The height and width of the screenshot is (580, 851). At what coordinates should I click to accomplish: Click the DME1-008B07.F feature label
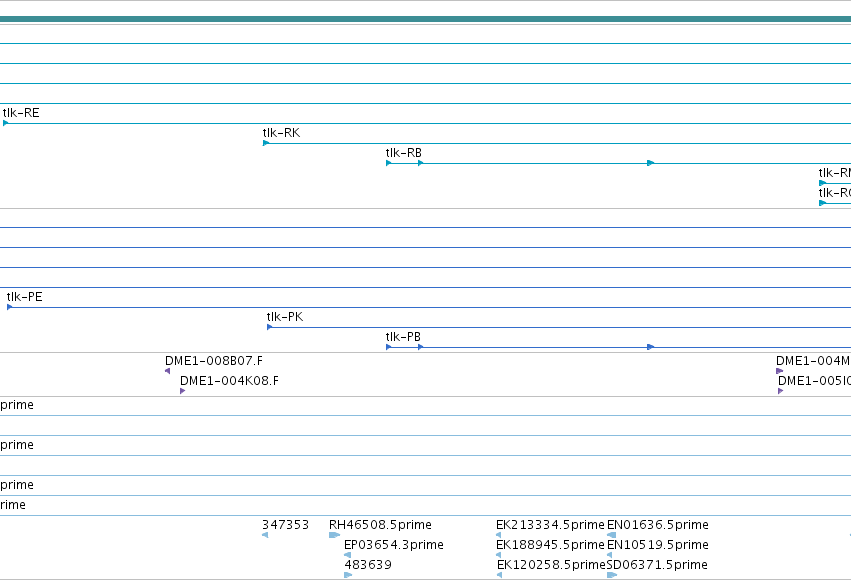[214, 361]
